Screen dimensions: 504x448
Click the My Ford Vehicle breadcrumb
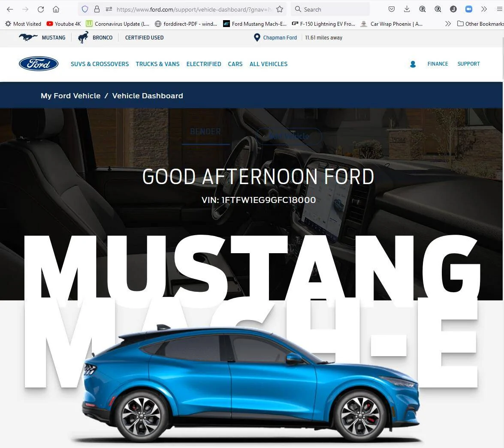[70, 96]
